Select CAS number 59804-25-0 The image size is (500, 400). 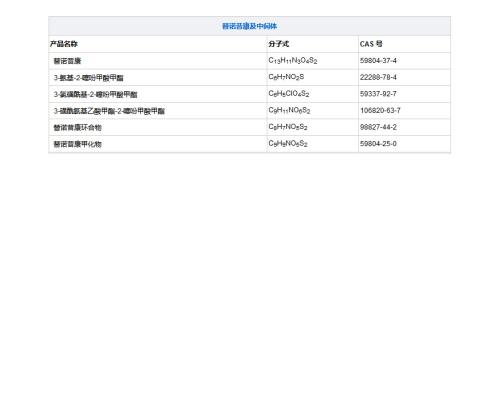click(x=378, y=144)
